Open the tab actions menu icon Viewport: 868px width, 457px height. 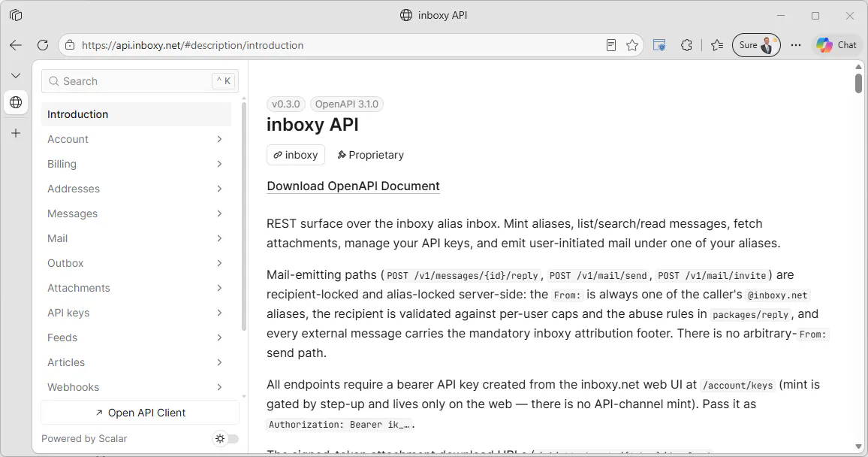[16, 16]
